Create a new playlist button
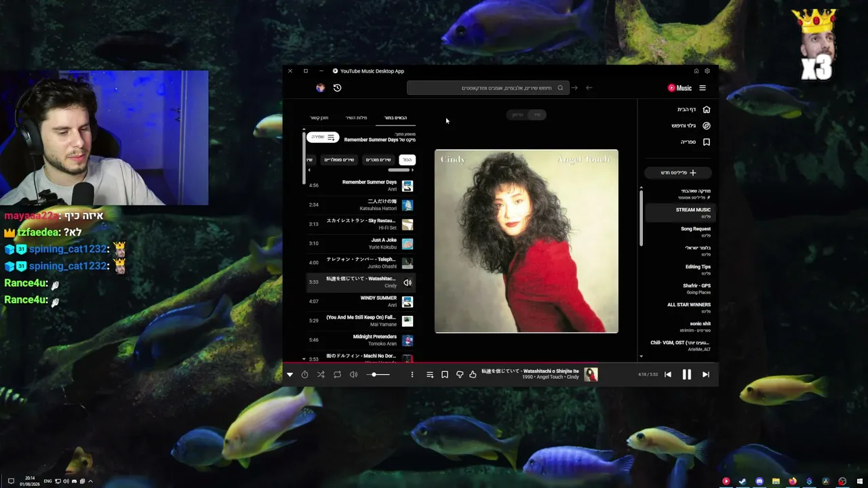Viewport: 868px width, 488px height. point(678,173)
